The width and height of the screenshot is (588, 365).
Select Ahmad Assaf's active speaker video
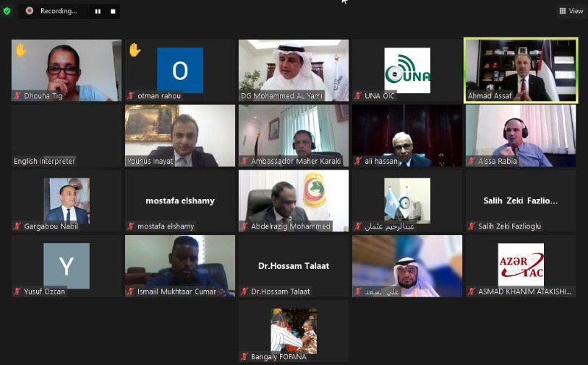(521, 70)
